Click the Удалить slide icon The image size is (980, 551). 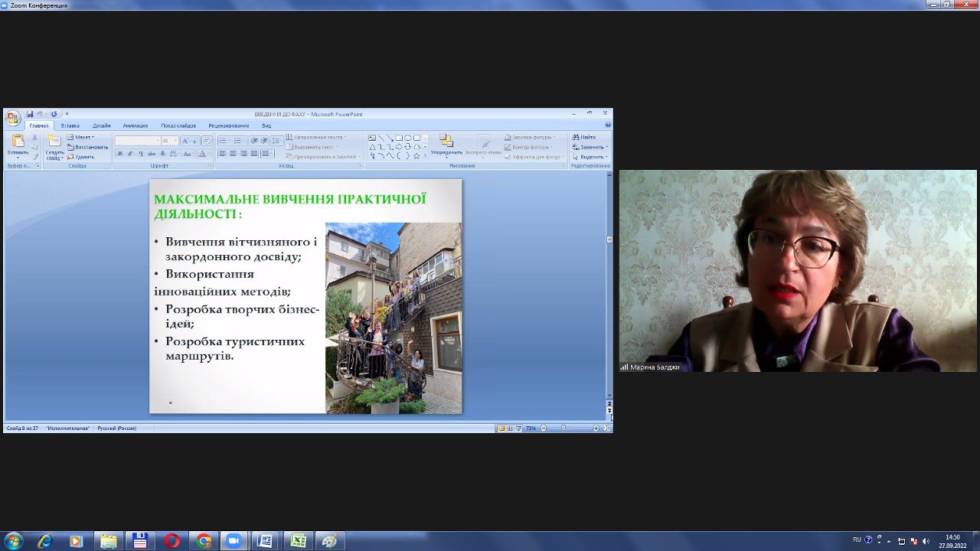80,157
